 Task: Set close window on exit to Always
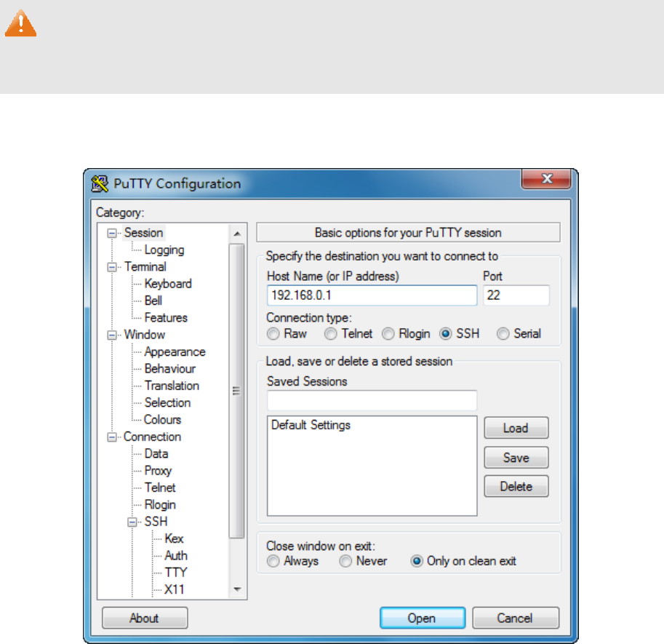[x=273, y=561]
